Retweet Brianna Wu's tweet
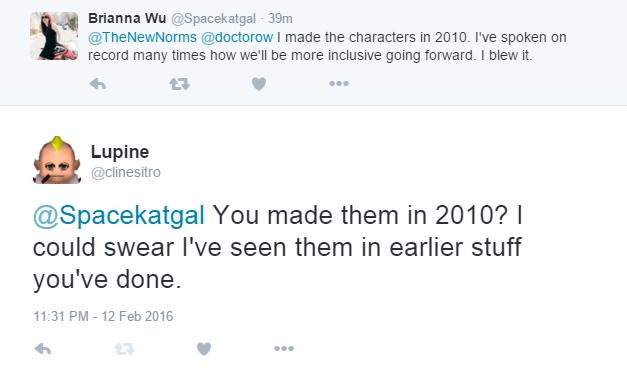627x379 pixels. coord(179,84)
